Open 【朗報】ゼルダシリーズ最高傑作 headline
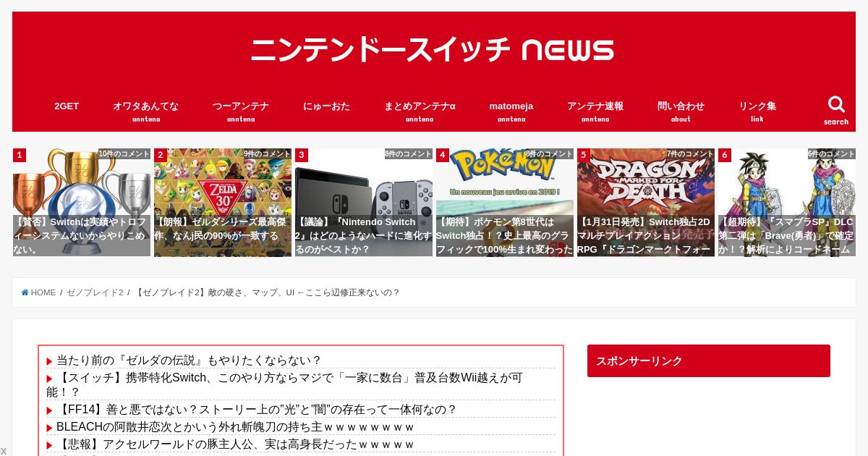 pos(223,235)
